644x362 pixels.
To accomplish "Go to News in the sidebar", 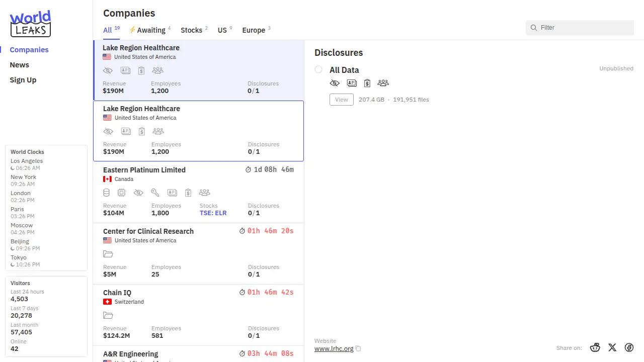I will [20, 65].
